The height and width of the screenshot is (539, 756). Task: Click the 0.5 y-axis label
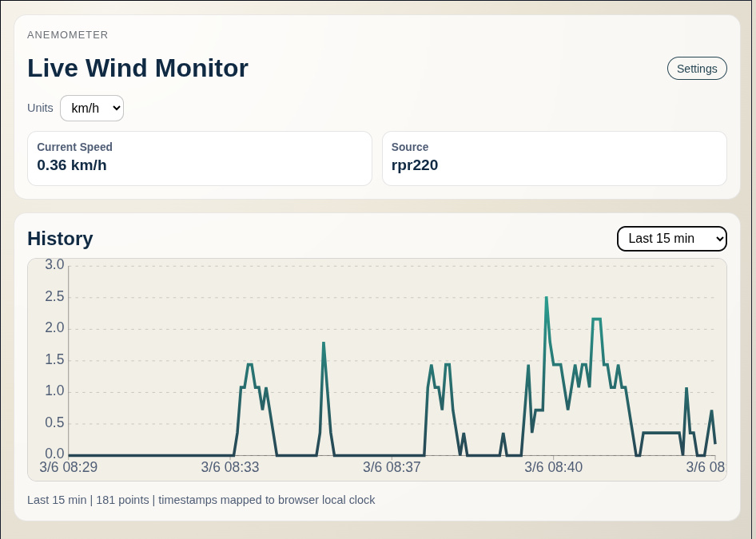point(54,422)
